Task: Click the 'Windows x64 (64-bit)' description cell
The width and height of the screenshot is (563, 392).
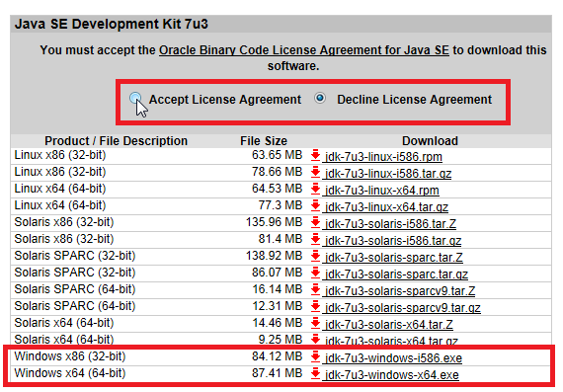Action: coord(70,373)
